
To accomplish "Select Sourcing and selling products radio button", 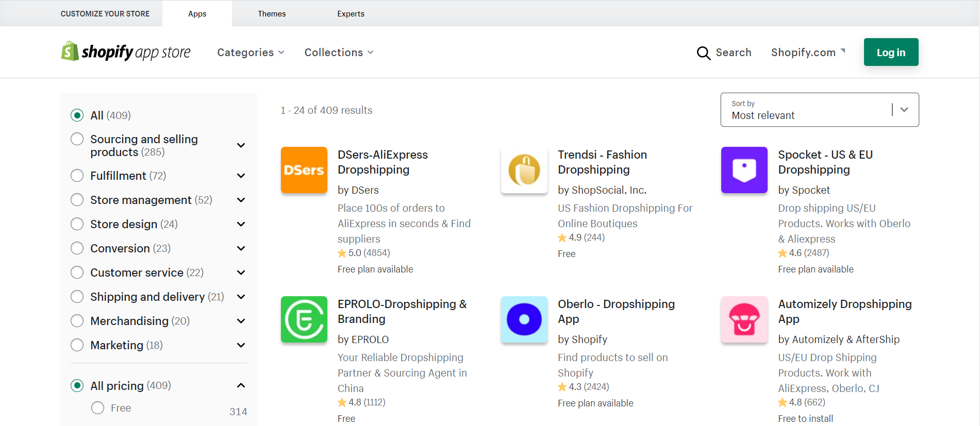I will tap(77, 139).
